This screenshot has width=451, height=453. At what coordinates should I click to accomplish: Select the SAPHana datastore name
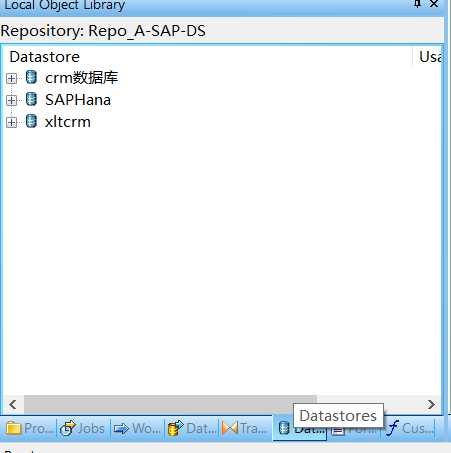click(78, 100)
